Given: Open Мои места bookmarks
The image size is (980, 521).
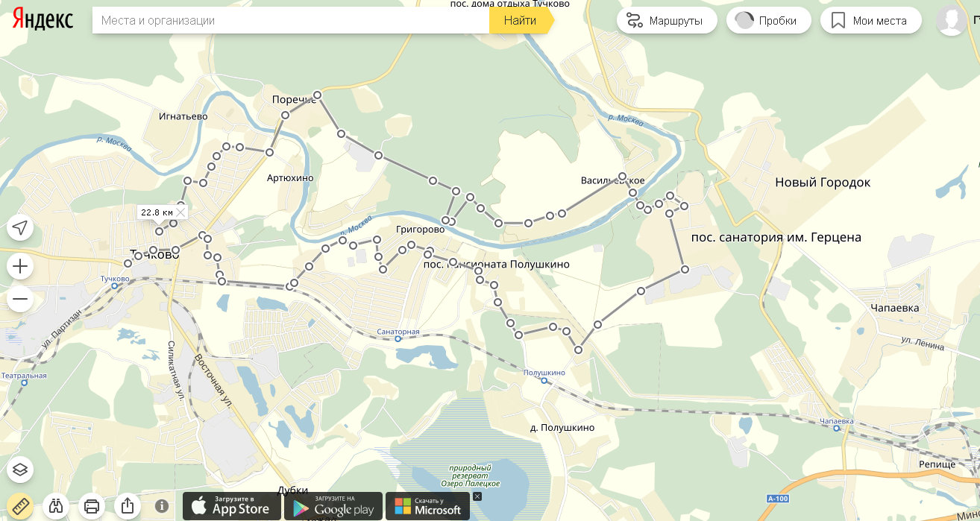Looking at the screenshot, I should pyautogui.click(x=871, y=20).
